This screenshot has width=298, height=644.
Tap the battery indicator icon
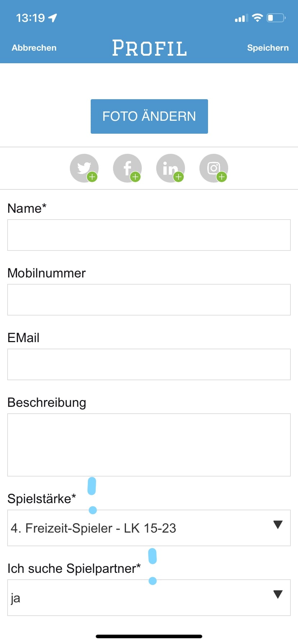(x=276, y=18)
